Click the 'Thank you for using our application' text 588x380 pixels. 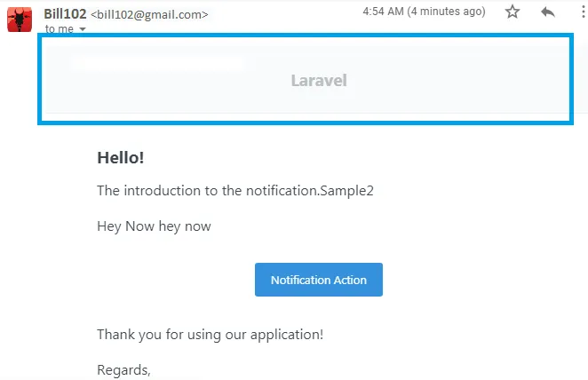(210, 335)
